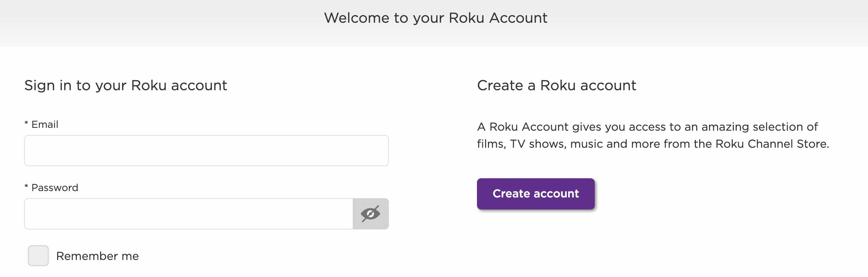
Task: Focus the Email input field
Action: pos(207,151)
